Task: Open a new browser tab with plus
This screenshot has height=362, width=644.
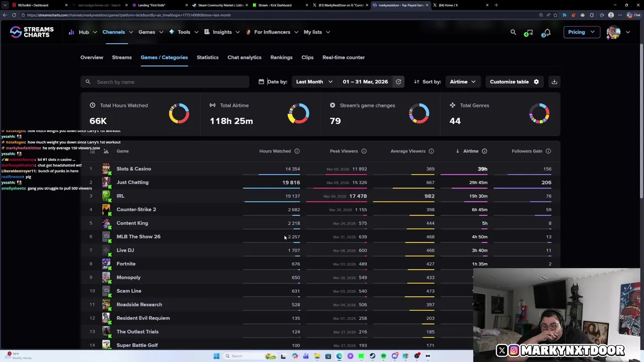Action: coord(496,5)
